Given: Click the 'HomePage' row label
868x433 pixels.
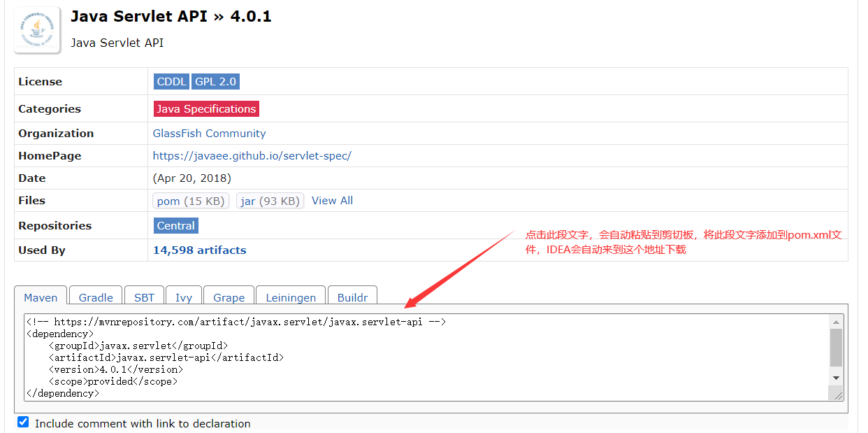Looking at the screenshot, I should coord(50,155).
